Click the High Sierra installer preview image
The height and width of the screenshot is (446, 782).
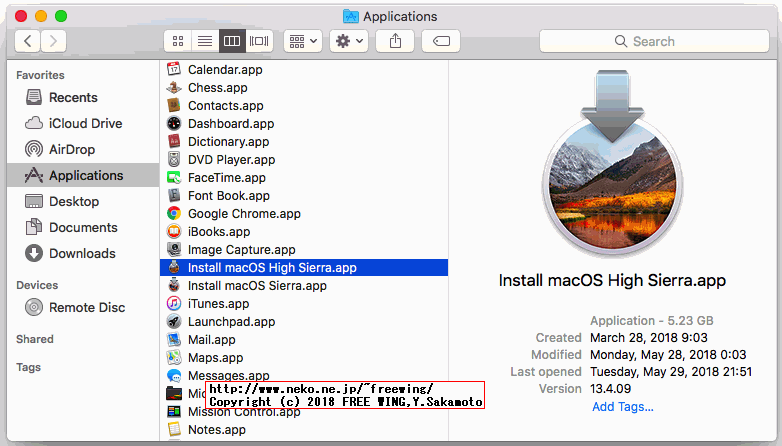[612, 164]
